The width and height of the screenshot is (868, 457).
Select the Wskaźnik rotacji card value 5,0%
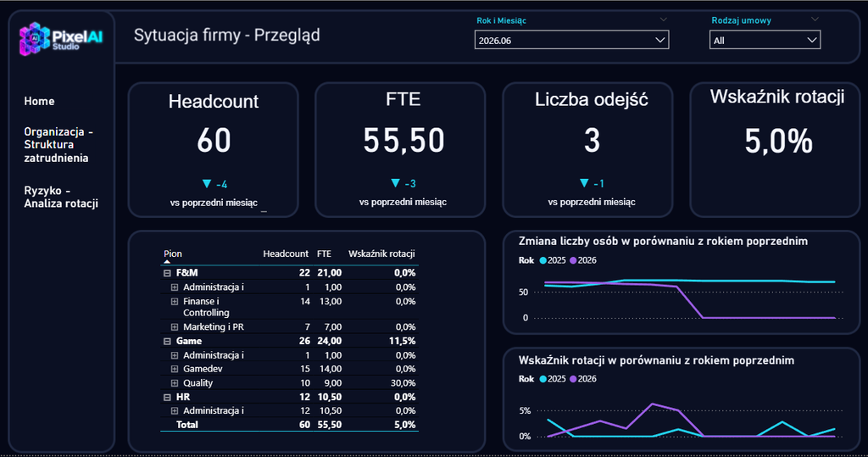[x=778, y=142]
